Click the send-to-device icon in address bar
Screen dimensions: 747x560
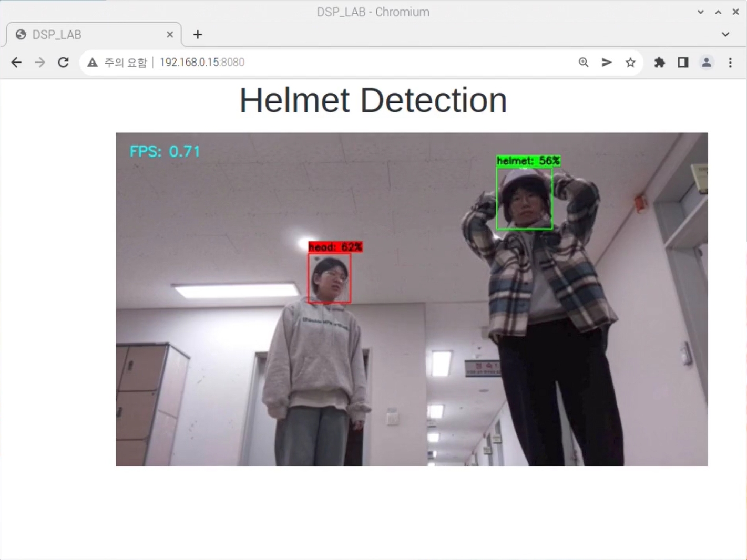(x=607, y=62)
